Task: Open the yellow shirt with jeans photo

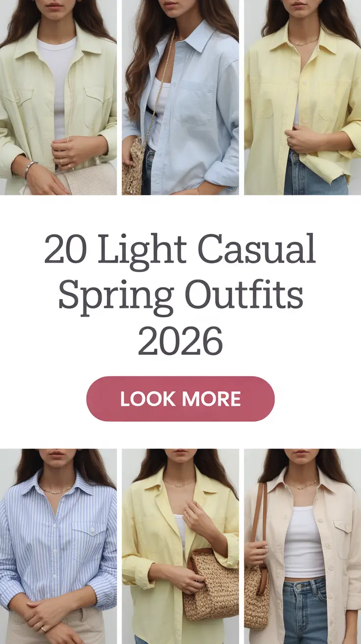Action: click(303, 97)
